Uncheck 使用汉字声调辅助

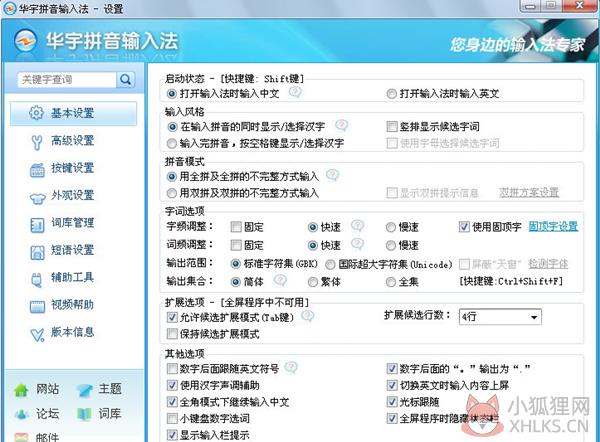pyautogui.click(x=172, y=385)
